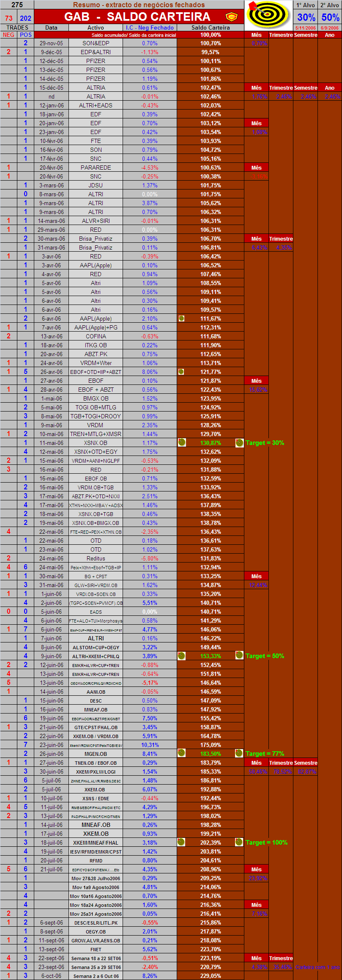342x980 pixels.
Task: Click the NEG column header
Action: coord(9,35)
